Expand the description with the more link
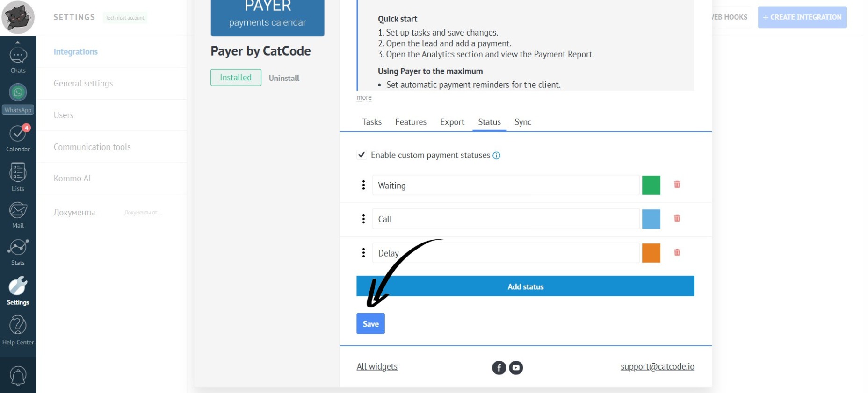The height and width of the screenshot is (393, 868). (364, 97)
